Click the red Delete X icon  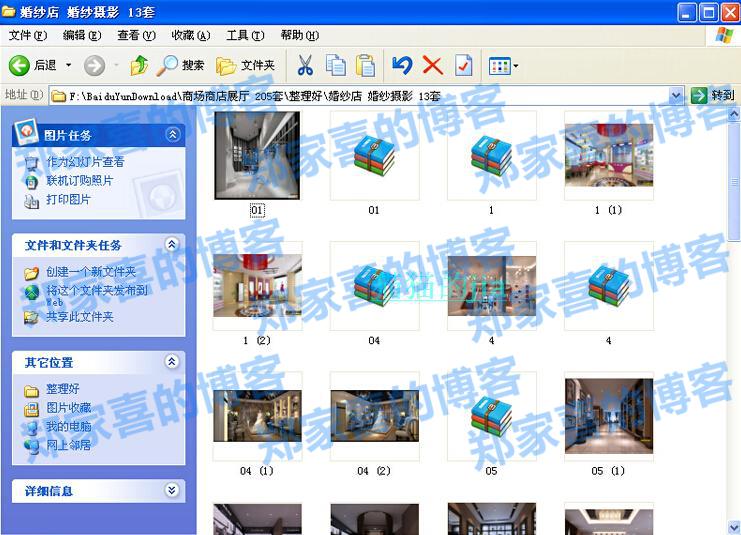432,65
